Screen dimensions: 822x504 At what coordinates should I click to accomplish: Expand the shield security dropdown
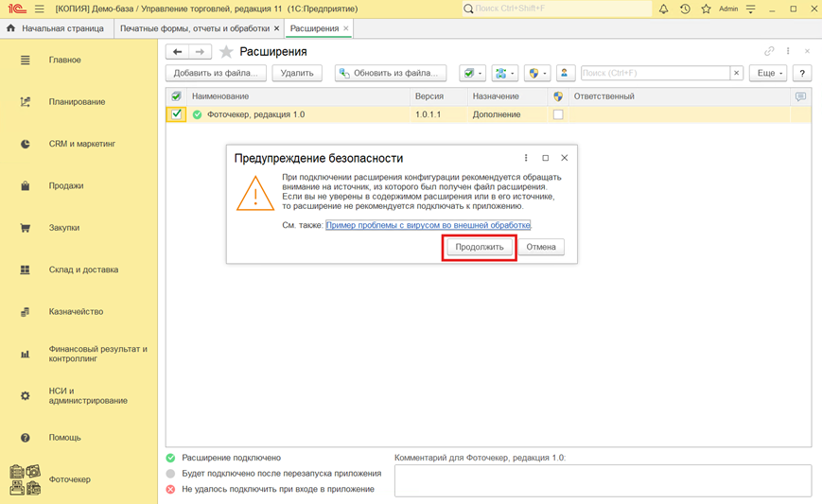point(537,73)
